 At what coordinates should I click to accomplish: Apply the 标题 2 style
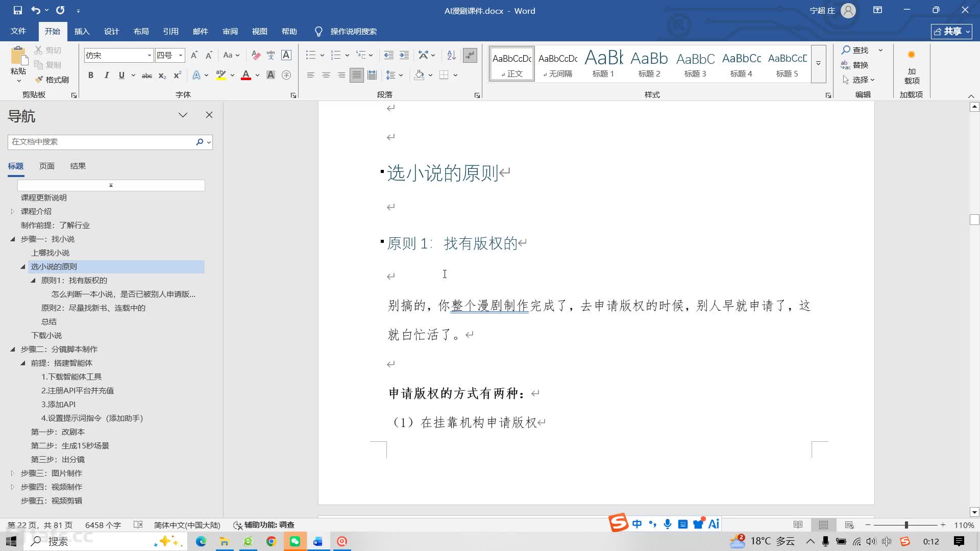coord(649,63)
